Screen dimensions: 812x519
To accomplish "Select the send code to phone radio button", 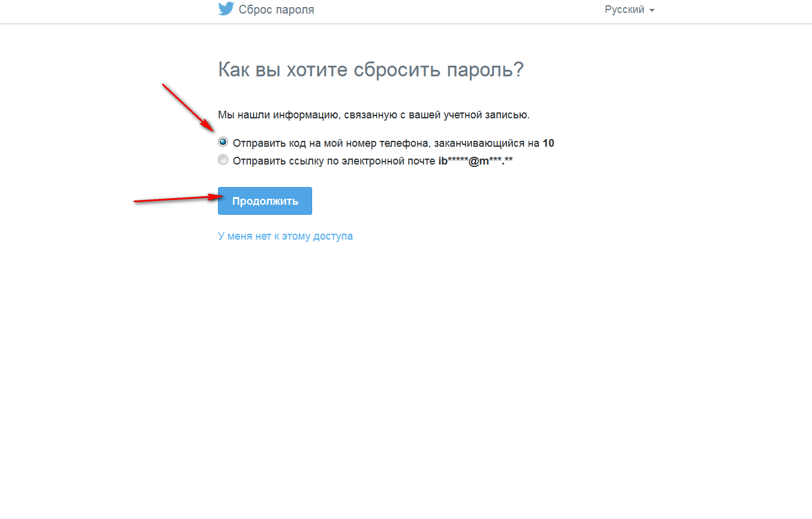I will coord(223,142).
